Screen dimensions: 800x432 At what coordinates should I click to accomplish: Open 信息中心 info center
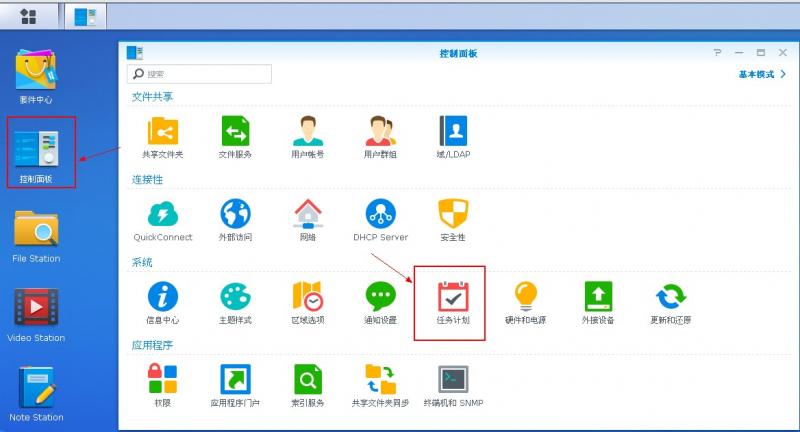coord(163,303)
